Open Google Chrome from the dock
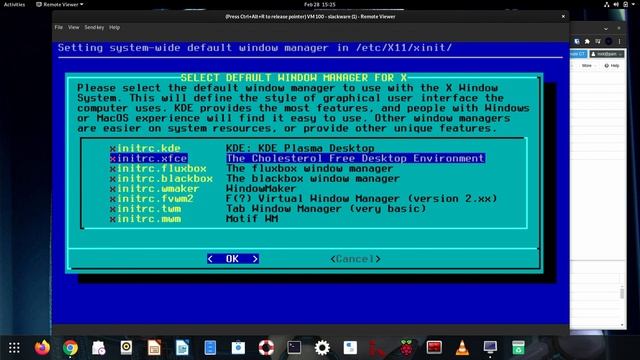 (70, 348)
